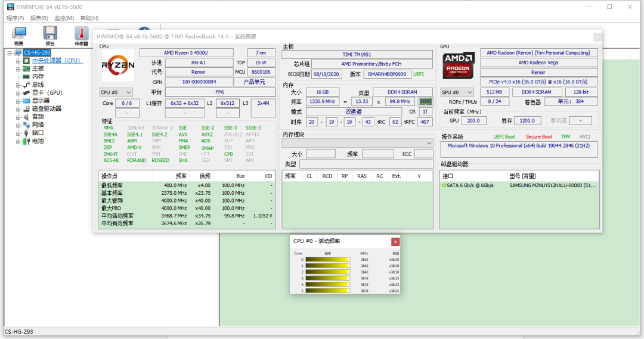Click the max boost frequency row
This screenshot has width=644, height=339.
[x=187, y=200]
